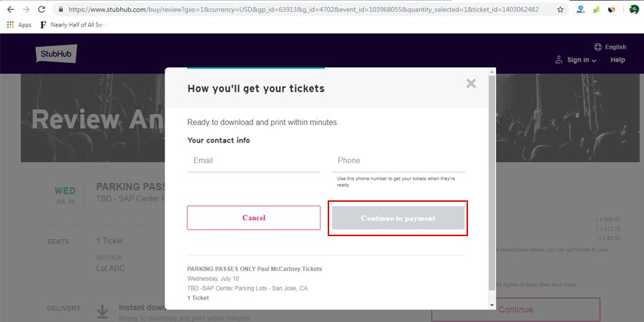Open the Chrome profile avatar
This screenshot has width=644, height=322.
click(634, 10)
